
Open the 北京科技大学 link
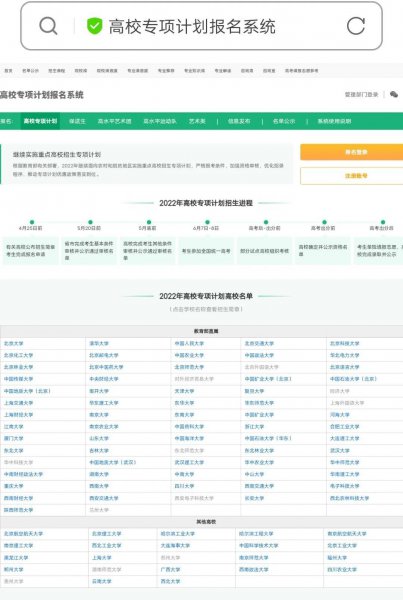pyautogui.click(x=345, y=344)
